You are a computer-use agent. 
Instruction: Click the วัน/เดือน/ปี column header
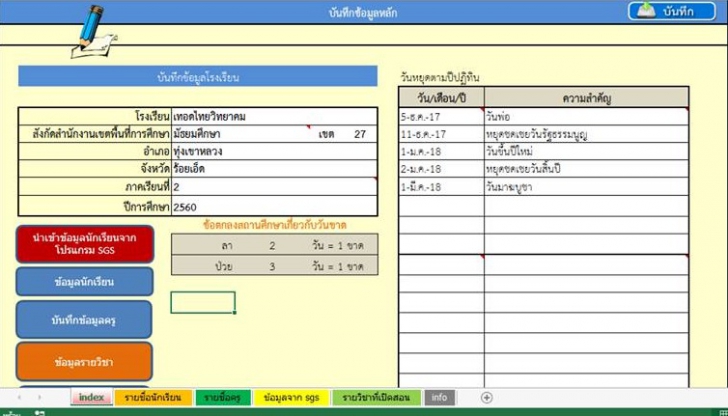441,98
